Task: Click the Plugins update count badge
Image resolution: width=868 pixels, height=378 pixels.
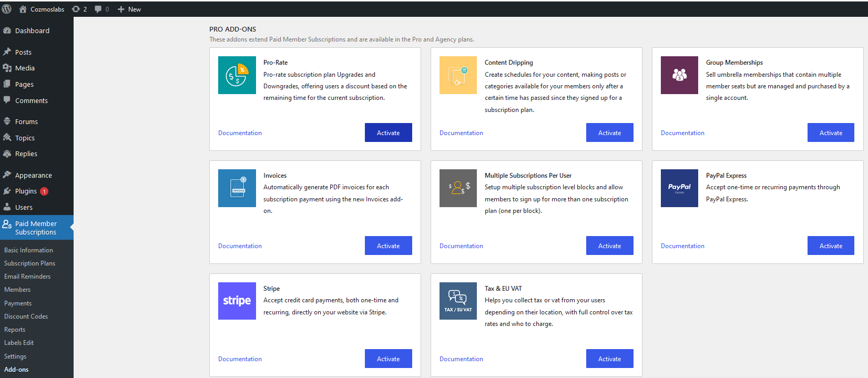Action: pos(44,191)
